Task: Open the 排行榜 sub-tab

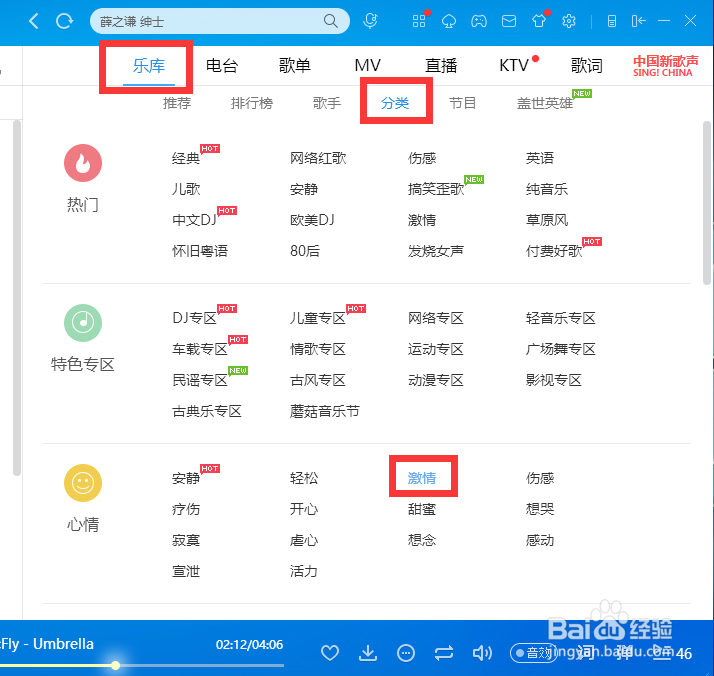Action: 252,103
